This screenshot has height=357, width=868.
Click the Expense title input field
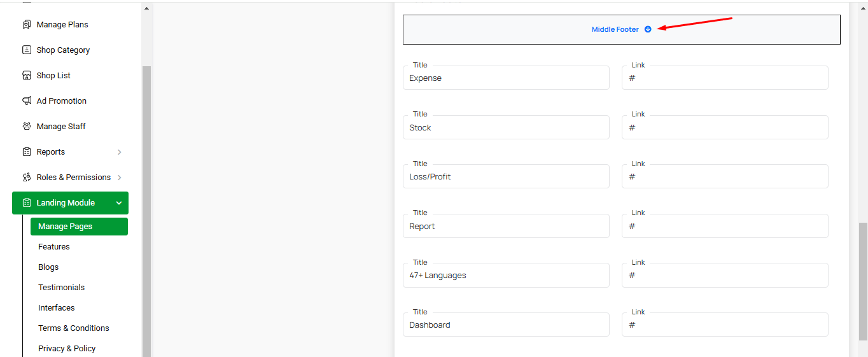(x=506, y=78)
